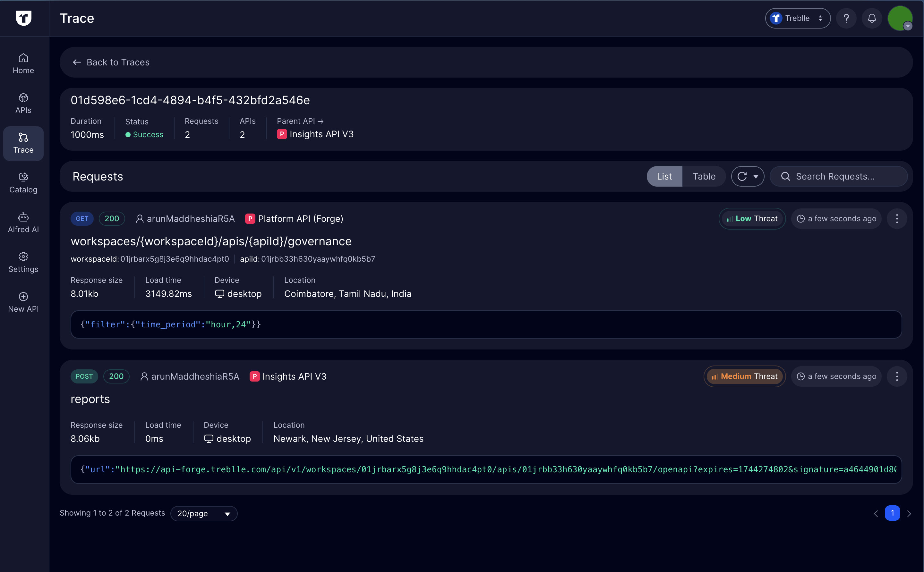Click the 200 status badge on GET request
The height and width of the screenshot is (572, 924).
(112, 219)
